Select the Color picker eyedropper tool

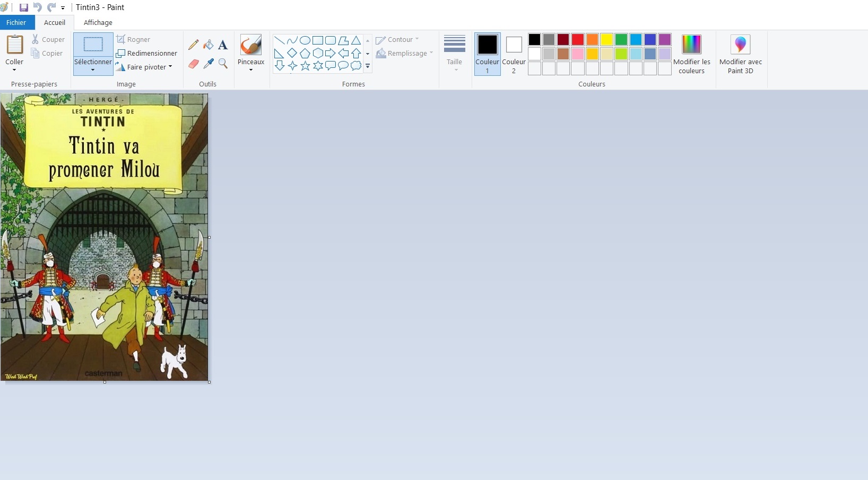209,64
